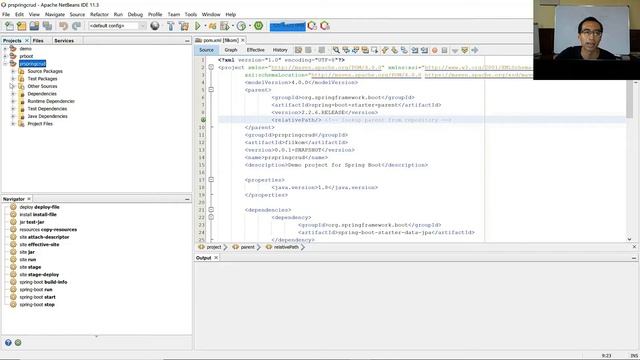
Task: Click the first garbage collection icon after memory bar
Action: click(312, 26)
